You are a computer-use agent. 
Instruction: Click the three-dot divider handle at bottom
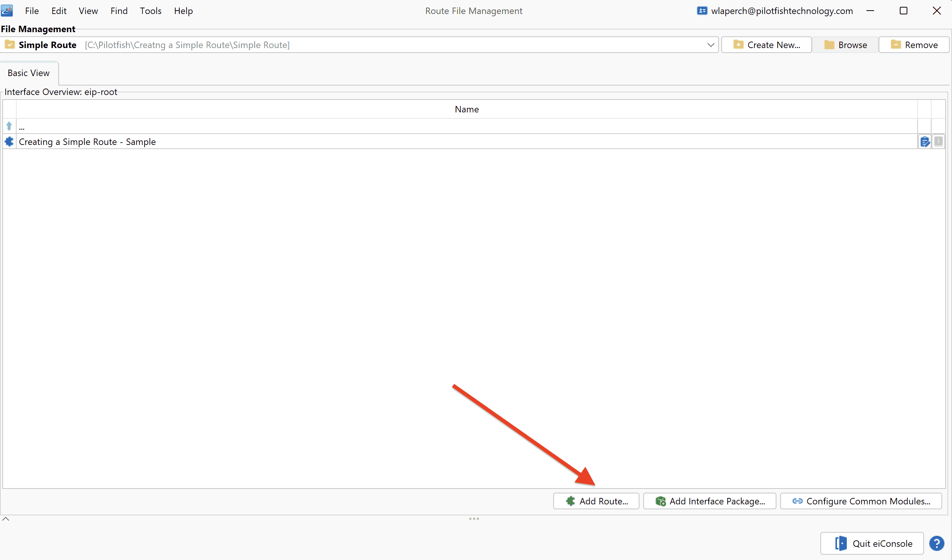click(474, 519)
